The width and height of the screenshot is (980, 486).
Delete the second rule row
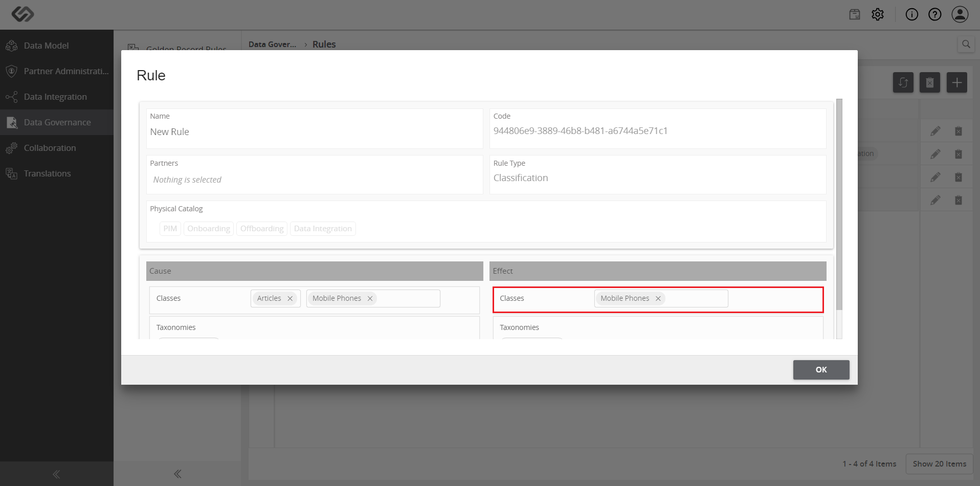pos(959,154)
